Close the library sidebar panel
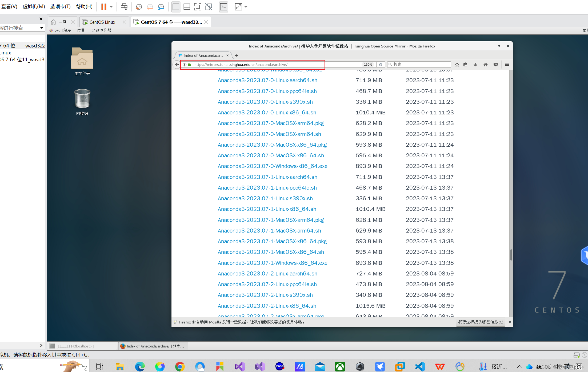The image size is (588, 372). 41,19
